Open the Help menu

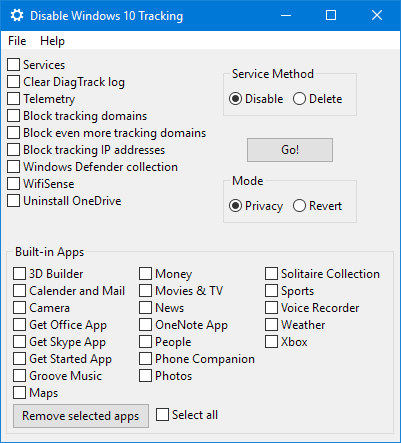pyautogui.click(x=52, y=41)
